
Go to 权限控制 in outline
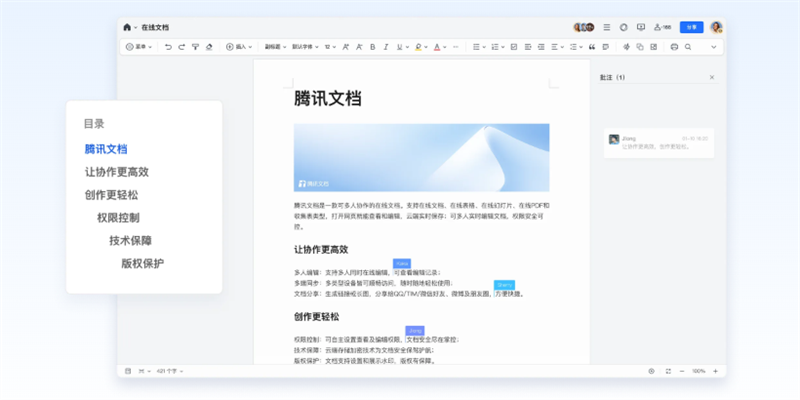(118, 218)
